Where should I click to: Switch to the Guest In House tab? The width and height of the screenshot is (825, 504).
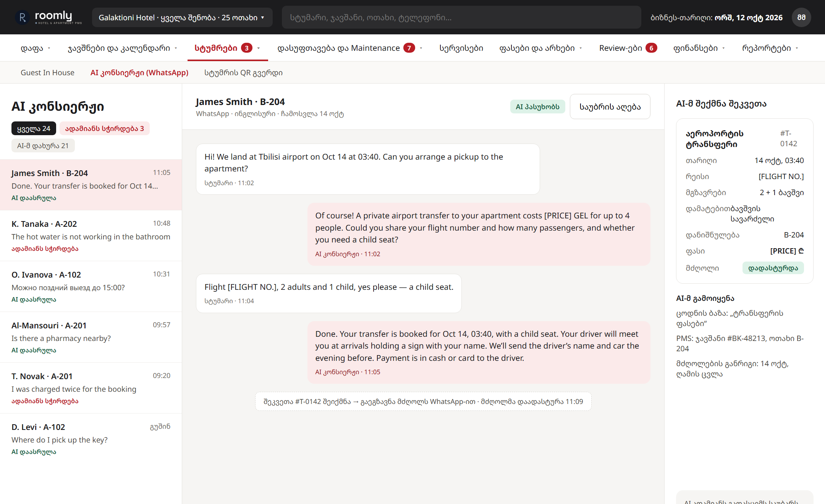pyautogui.click(x=47, y=73)
